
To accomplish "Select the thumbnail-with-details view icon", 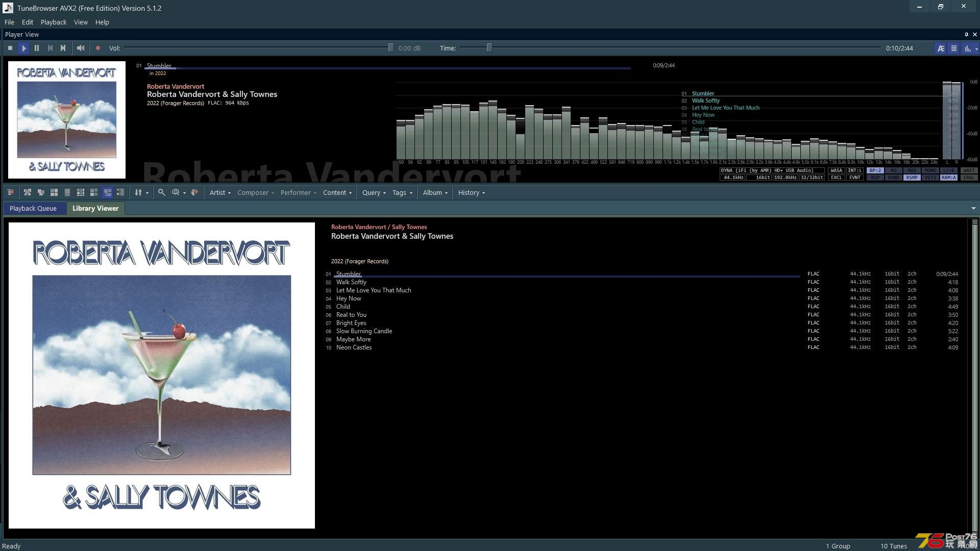I will (x=94, y=192).
